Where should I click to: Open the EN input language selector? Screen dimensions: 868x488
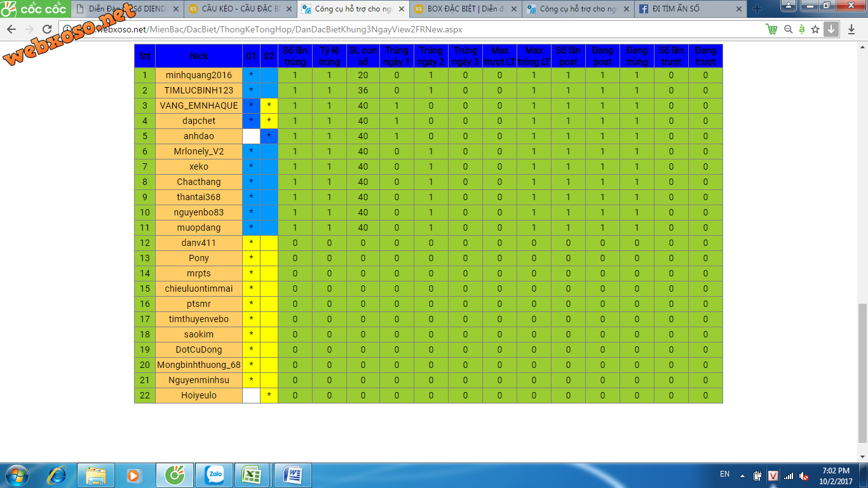click(x=724, y=474)
